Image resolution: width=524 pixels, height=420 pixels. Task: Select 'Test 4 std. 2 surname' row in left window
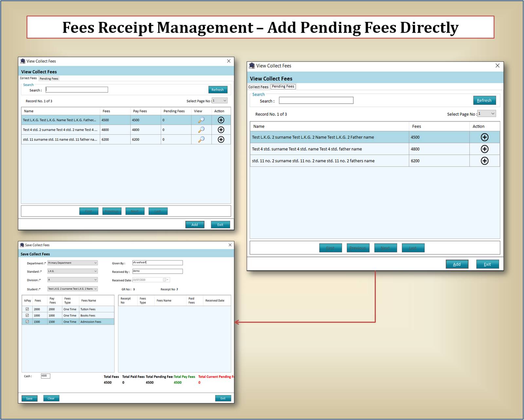click(126, 130)
